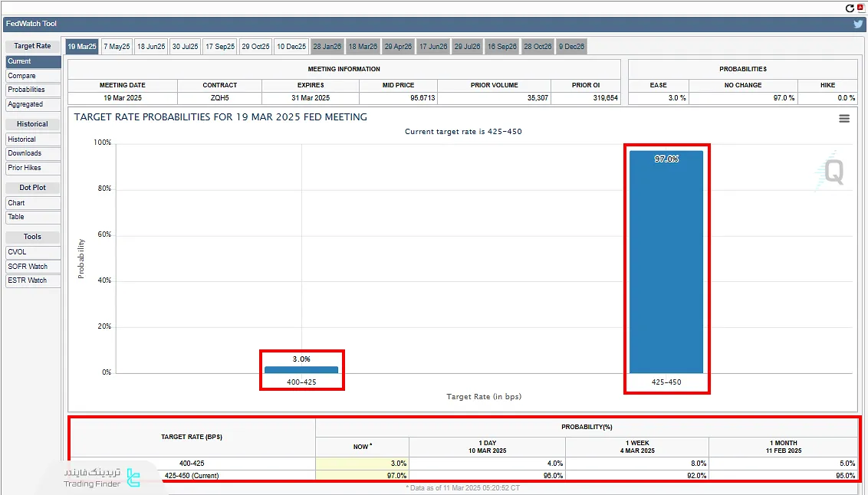Click the small 400-425 probability bar

301,369
